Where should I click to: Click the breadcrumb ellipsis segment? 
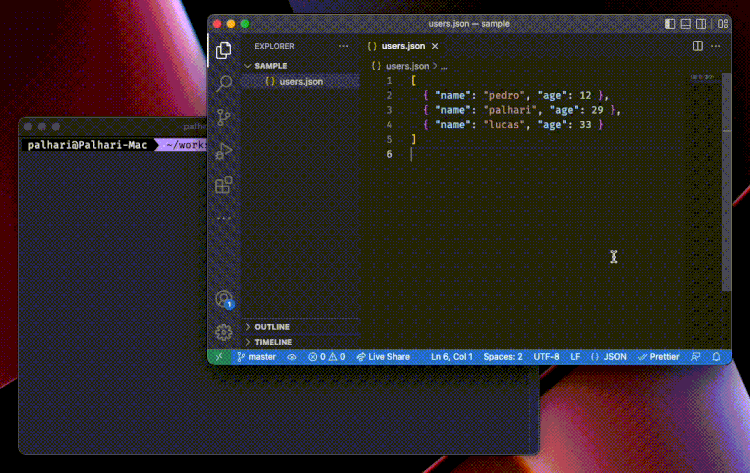click(x=444, y=66)
